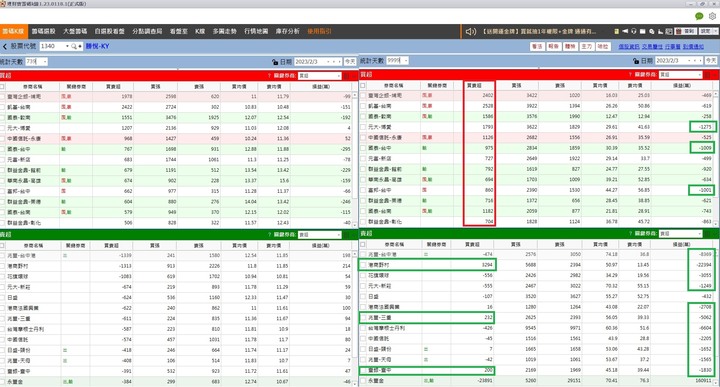Check the 港商野村 row in left 賣超 table
Viewport: 720px width, 387px height.
[2, 266]
